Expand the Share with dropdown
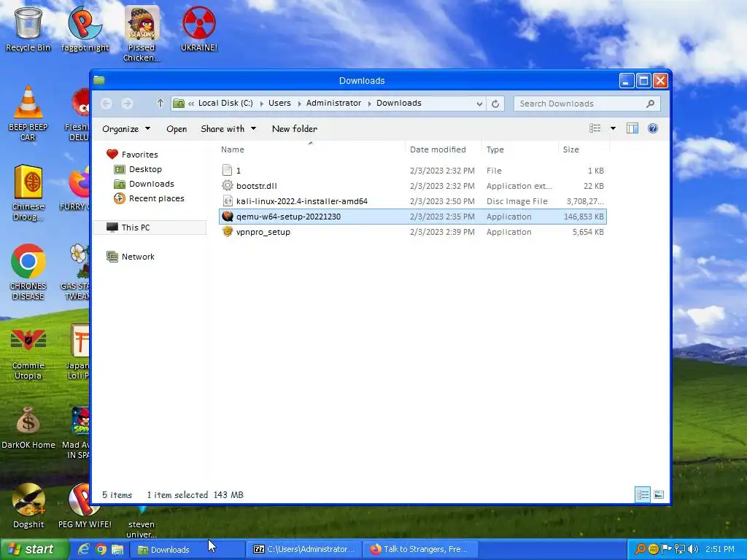Viewport: 747px width, 560px height. coord(228,128)
